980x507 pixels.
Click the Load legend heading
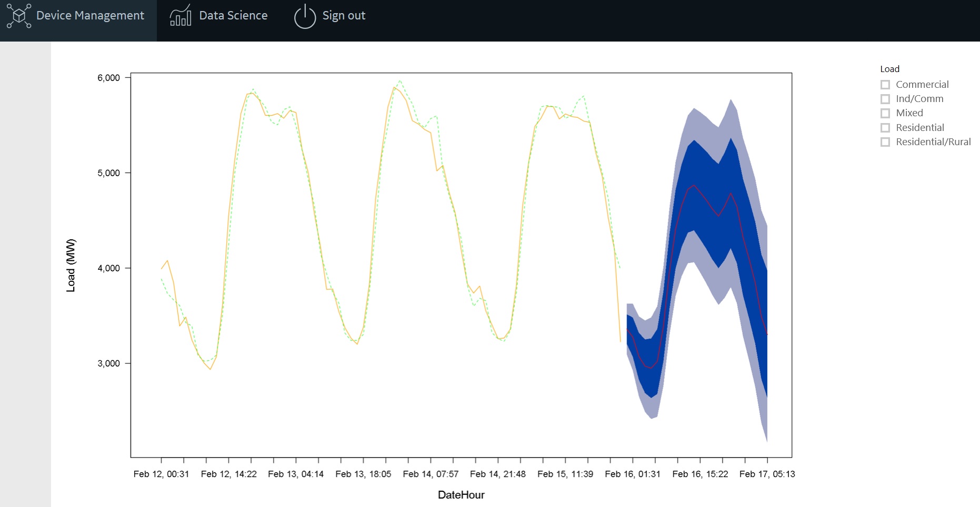(889, 69)
